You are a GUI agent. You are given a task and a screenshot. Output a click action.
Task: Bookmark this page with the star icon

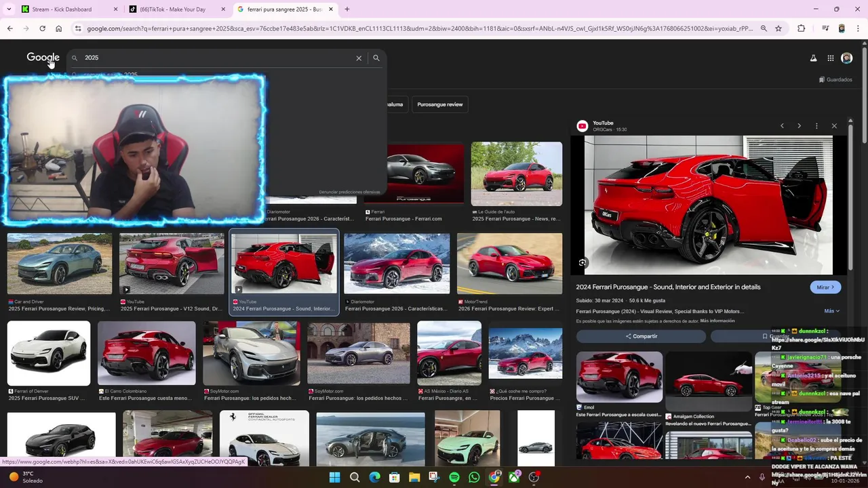click(x=778, y=28)
